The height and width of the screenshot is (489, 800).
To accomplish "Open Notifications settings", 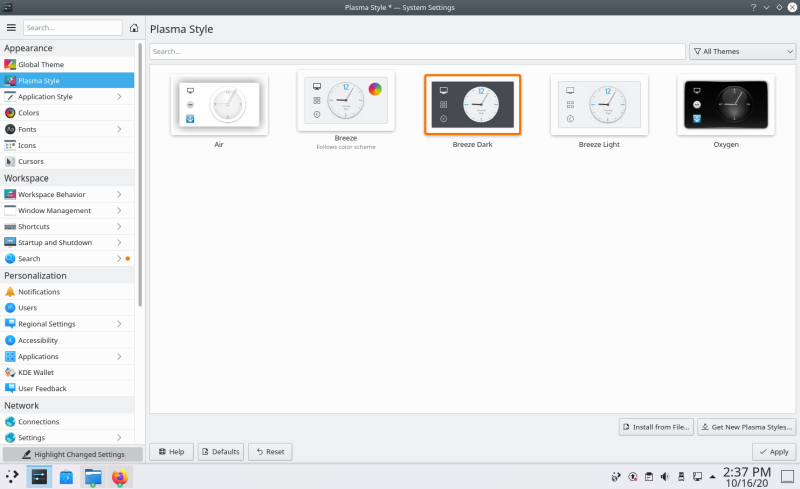I will (x=38, y=292).
